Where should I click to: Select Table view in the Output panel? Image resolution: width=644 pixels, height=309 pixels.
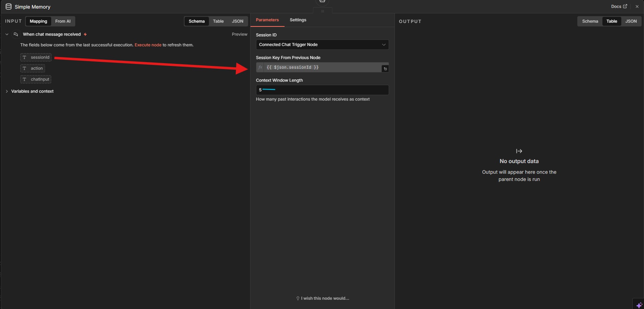coord(612,21)
